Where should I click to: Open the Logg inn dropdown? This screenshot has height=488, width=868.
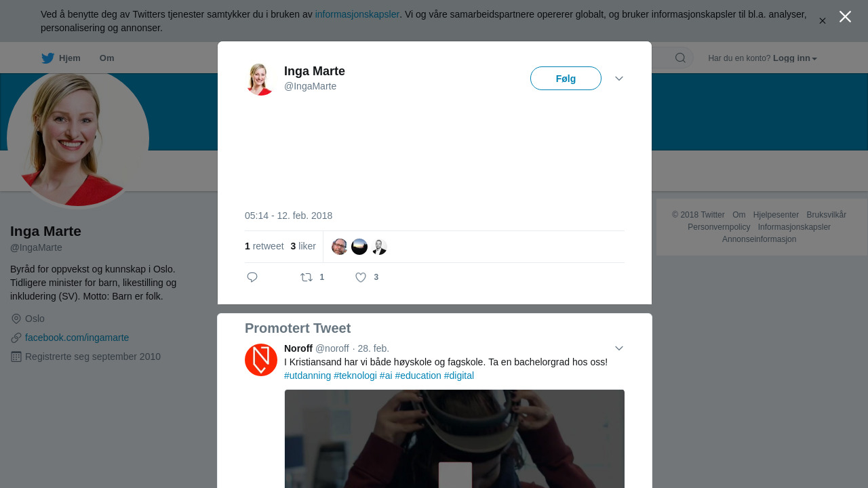(x=795, y=58)
